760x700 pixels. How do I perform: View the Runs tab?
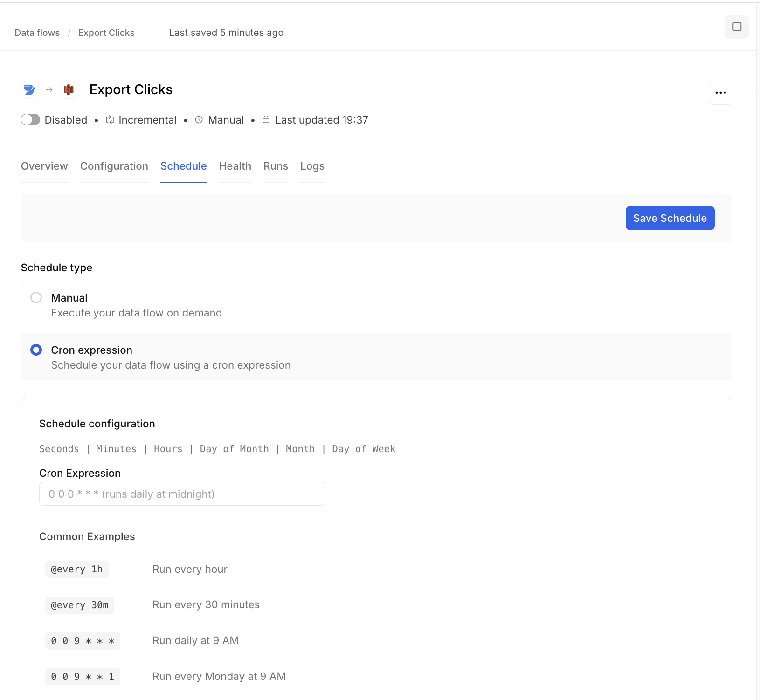(x=276, y=166)
